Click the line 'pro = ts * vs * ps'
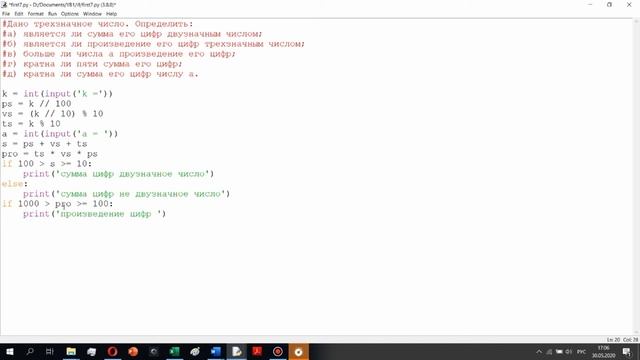Screen dimensions: 640x360 click(49, 154)
